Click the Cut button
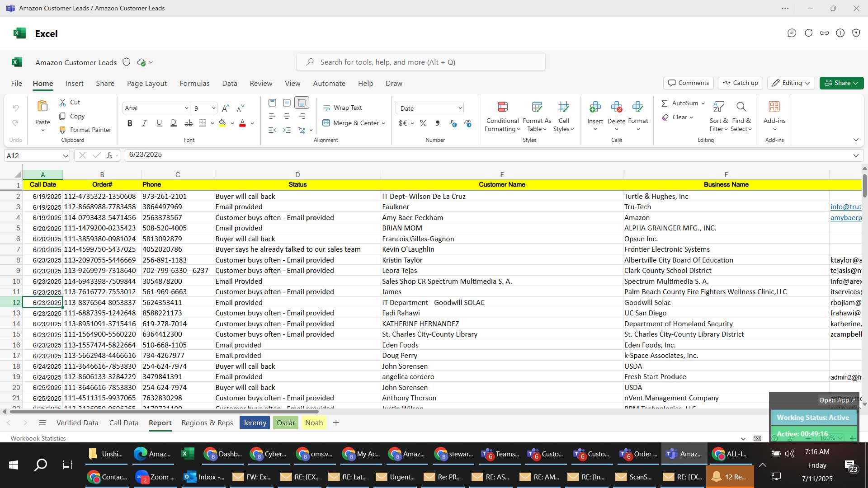Screen dimensions: 868x488 tap(70, 102)
